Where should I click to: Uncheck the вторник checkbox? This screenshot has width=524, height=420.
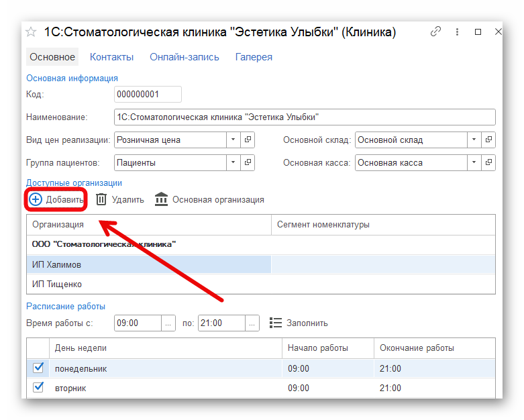click(38, 387)
